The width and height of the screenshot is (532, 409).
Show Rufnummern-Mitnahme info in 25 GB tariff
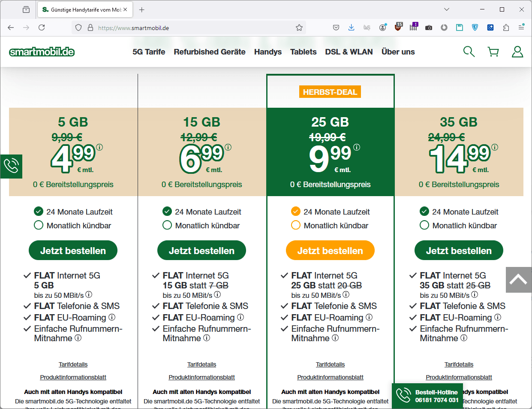point(335,338)
